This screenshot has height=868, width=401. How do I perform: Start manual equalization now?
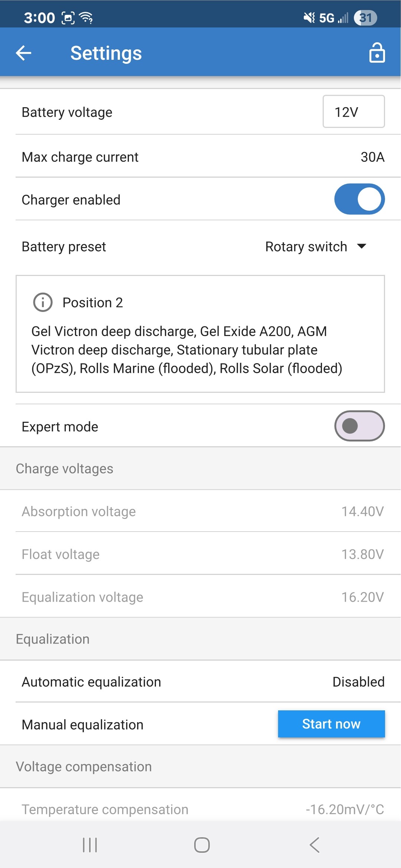click(331, 724)
